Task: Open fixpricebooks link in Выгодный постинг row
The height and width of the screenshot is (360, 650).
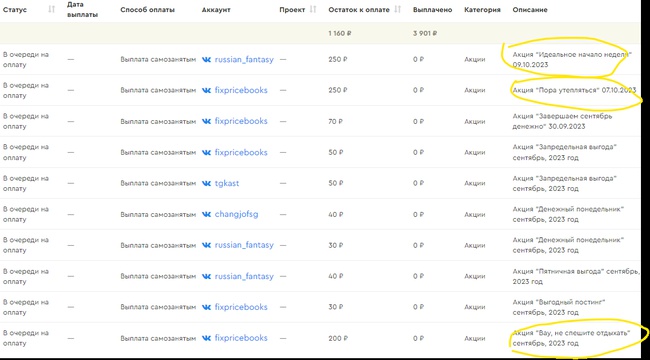Action: pos(241,307)
